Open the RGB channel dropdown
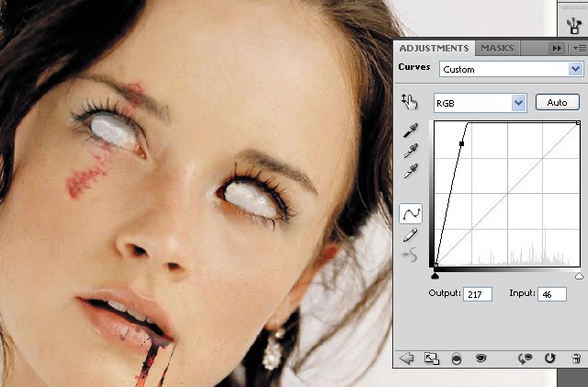This screenshot has height=387, width=588. [x=480, y=103]
